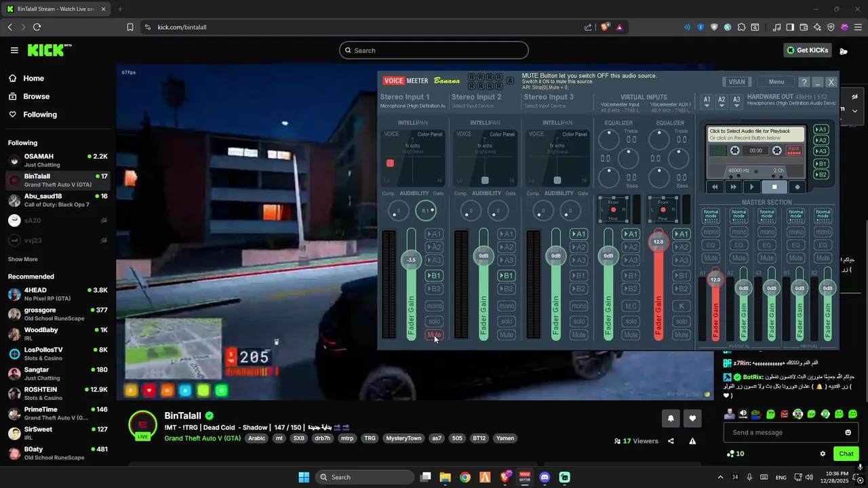The image size is (868, 488).
Task: Reload the page in browser
Action: tap(37, 27)
